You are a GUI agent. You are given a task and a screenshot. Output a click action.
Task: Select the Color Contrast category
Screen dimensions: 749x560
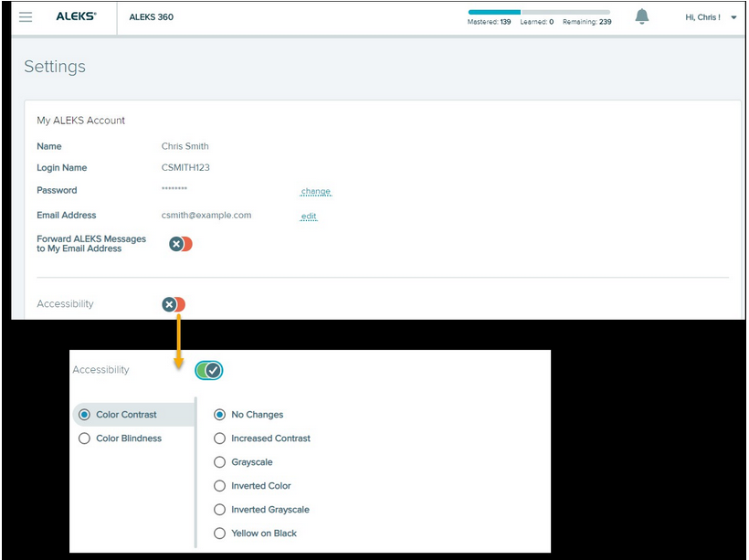pos(125,415)
